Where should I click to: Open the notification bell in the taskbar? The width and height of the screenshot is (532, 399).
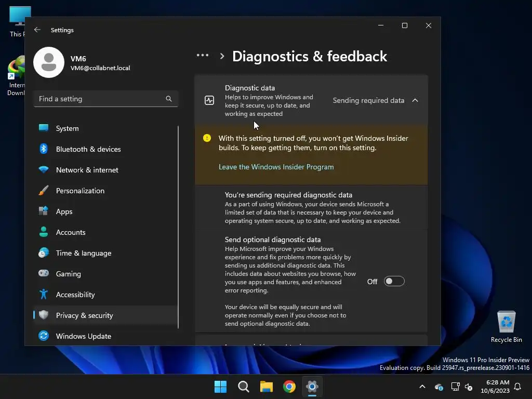click(518, 387)
